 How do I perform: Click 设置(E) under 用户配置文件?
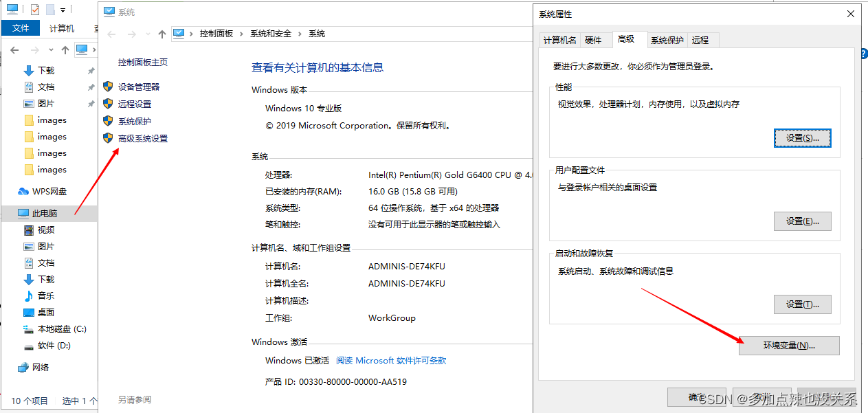[x=802, y=221]
